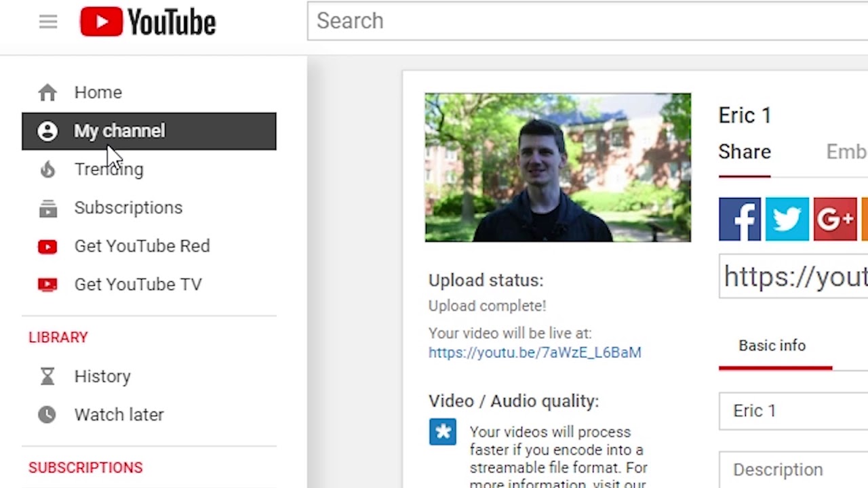The image size is (868, 488).
Task: Click the SUBSCRIPTIONS section heading
Action: 85,468
